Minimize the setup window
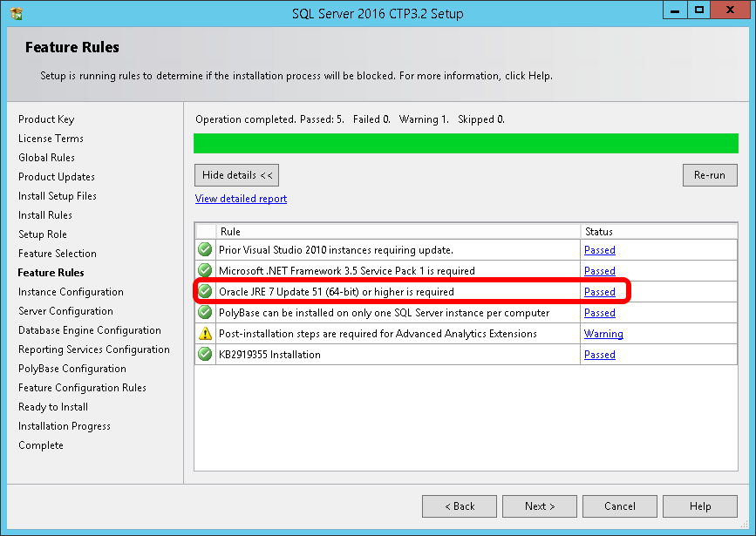Screen dimensions: 756x536 click(x=675, y=10)
